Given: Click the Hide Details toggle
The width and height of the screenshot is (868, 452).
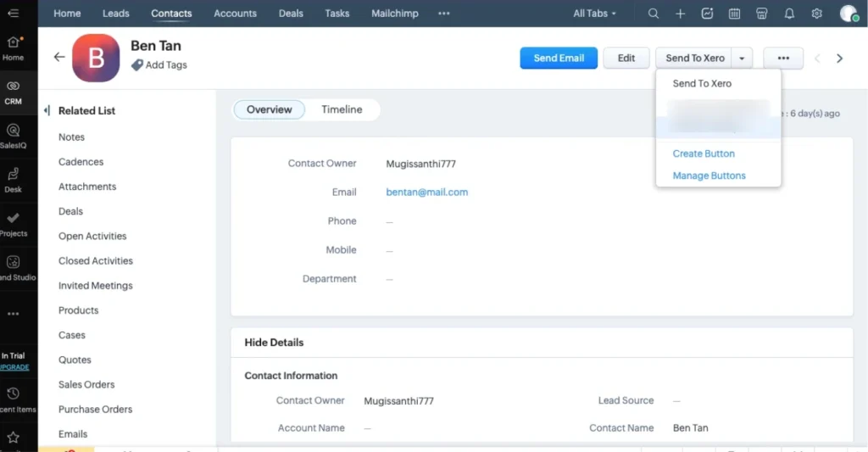Looking at the screenshot, I should pos(274,343).
